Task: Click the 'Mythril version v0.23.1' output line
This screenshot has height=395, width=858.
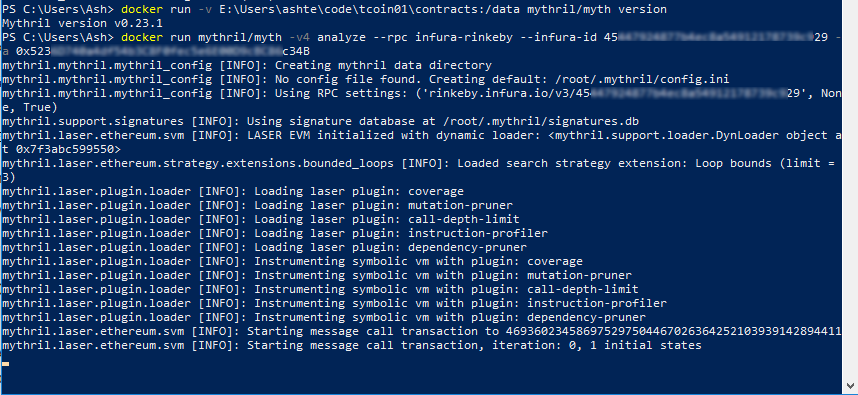Action: click(81, 24)
